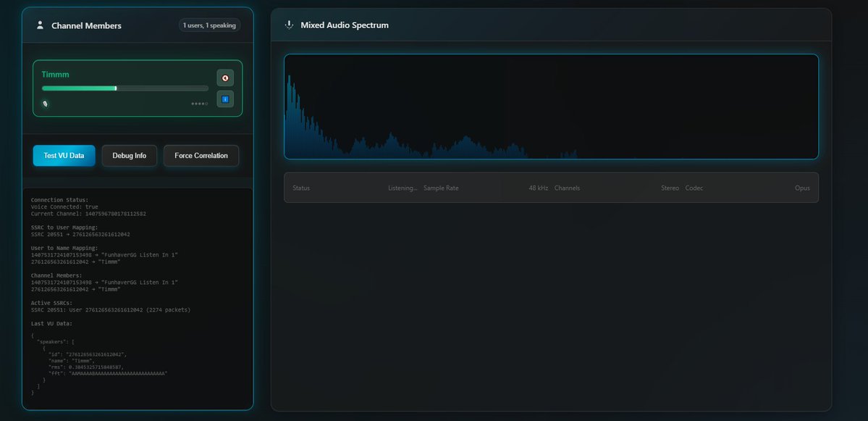
Task: Expand the Channels entry showing Stereo
Action: [x=615, y=188]
